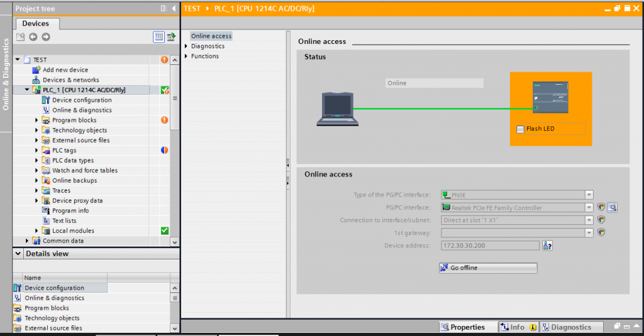644x336 pixels.
Task: Open the Info tab
Action: [517, 327]
